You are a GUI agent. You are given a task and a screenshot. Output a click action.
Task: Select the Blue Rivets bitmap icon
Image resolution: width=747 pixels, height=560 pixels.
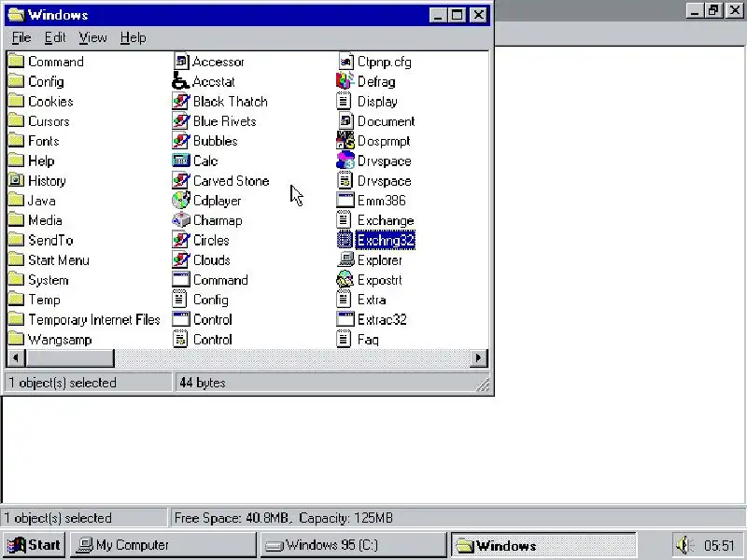[181, 121]
